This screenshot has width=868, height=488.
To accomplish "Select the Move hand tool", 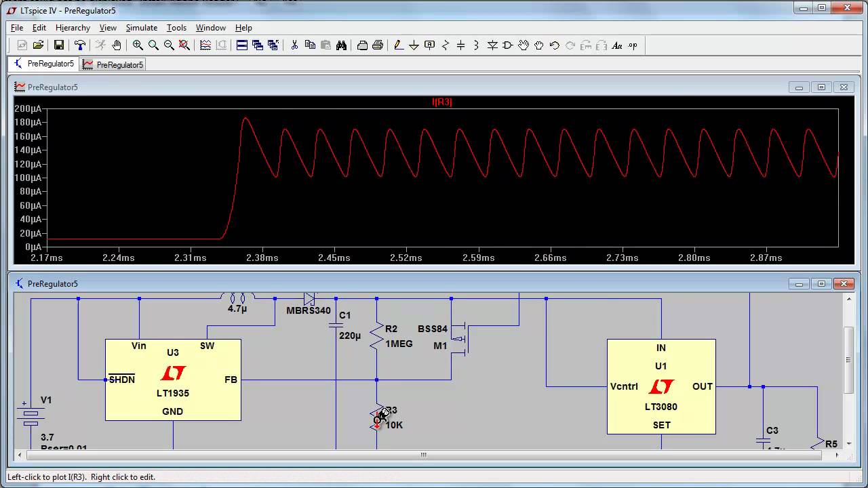I will (x=524, y=45).
